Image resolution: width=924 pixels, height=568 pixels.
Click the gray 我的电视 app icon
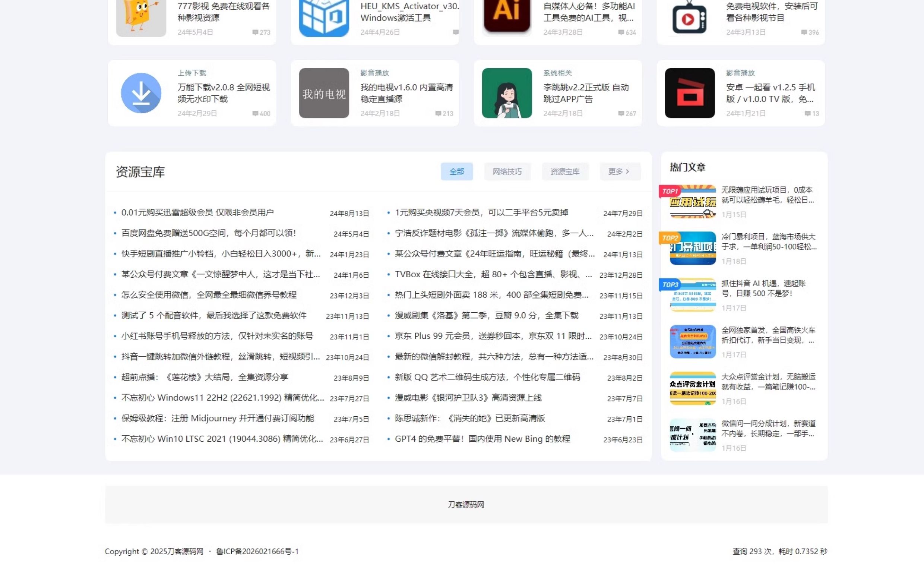(x=324, y=93)
